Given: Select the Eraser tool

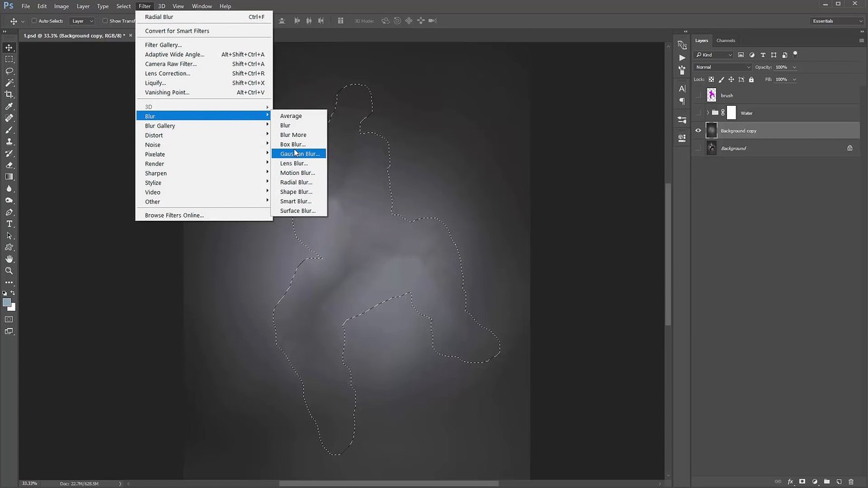Looking at the screenshot, I should (9, 165).
